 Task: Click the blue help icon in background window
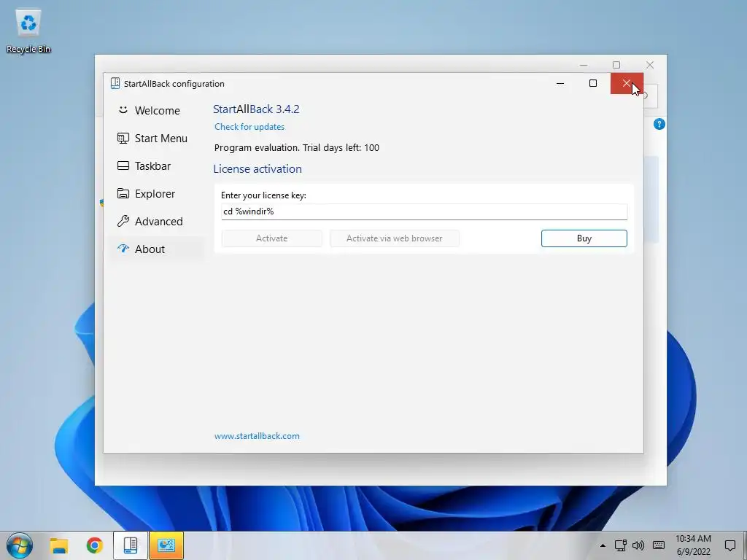[659, 124]
